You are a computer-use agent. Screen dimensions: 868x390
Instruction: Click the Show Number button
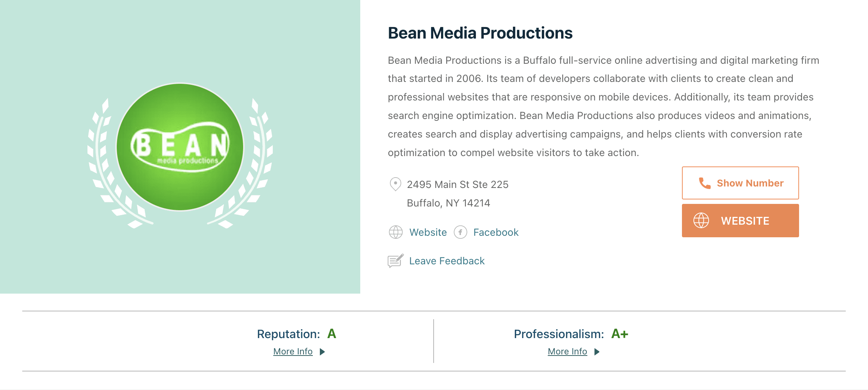[740, 183]
